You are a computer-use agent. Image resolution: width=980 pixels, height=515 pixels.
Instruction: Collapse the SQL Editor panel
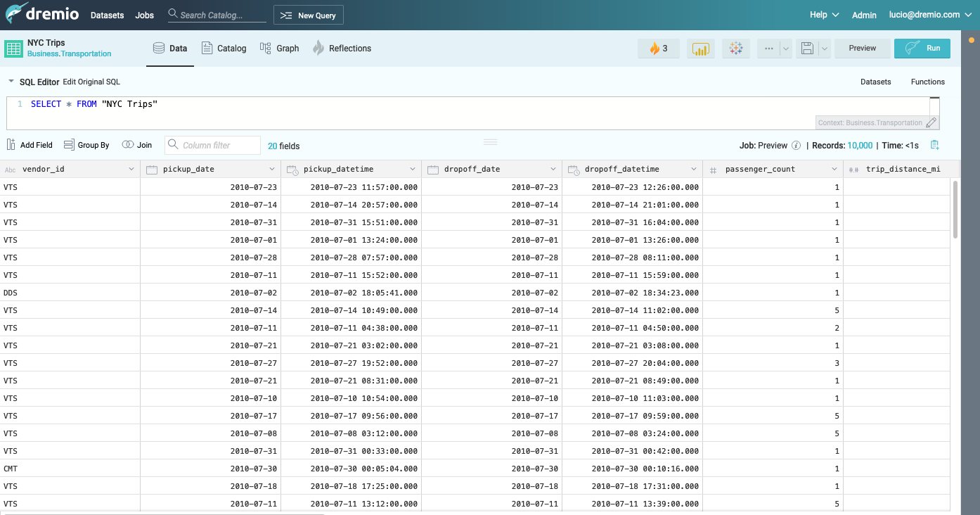[x=11, y=82]
